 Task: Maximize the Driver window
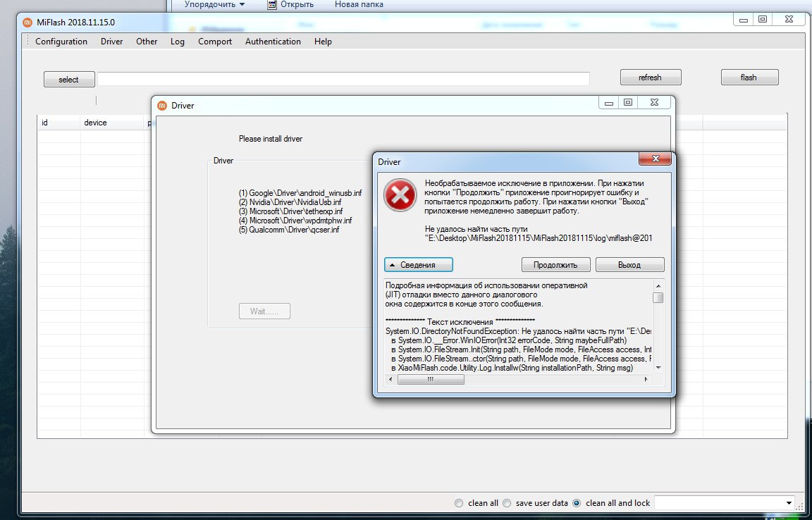coord(628,103)
